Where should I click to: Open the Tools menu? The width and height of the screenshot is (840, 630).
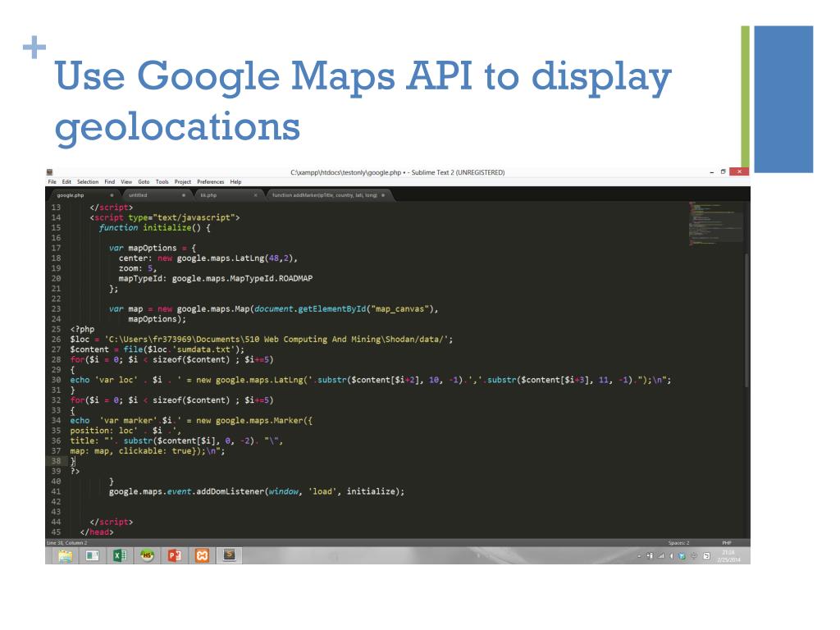[162, 182]
